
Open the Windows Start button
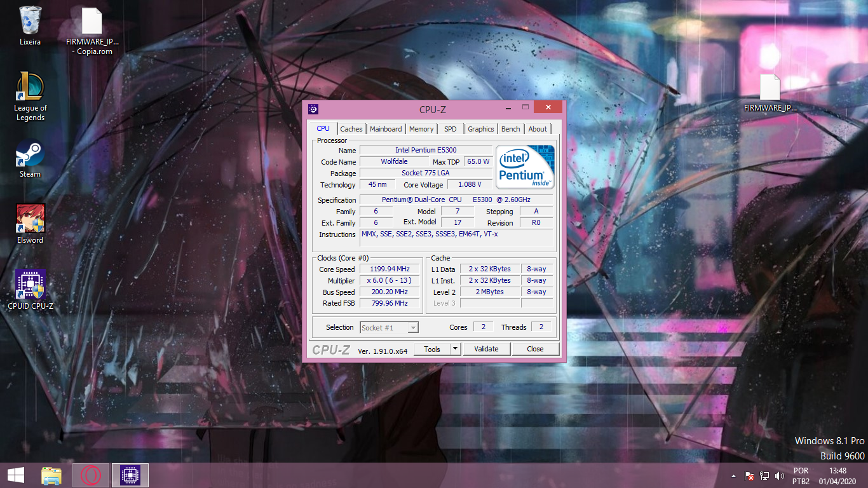point(16,475)
